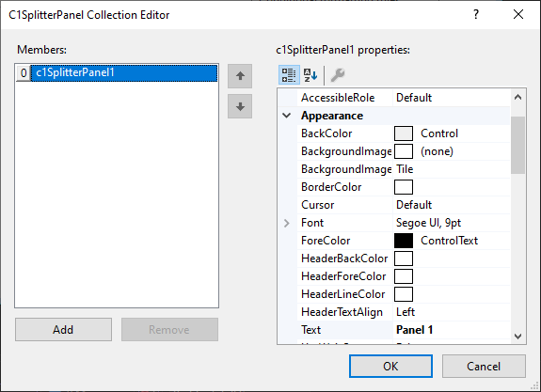Viewport: 541px width, 392px height.
Task: Click the BackColor Control swatch
Action: click(x=404, y=133)
